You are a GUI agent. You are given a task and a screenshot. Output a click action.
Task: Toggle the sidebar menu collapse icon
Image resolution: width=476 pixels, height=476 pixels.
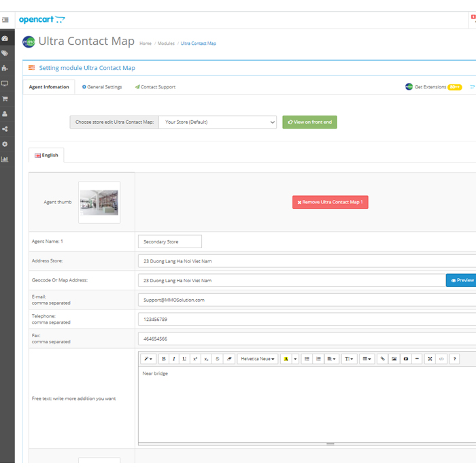(5, 20)
